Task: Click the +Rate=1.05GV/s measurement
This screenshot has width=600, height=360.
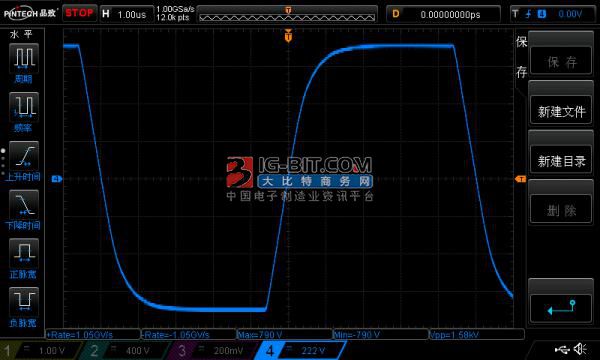Action: click(93, 335)
